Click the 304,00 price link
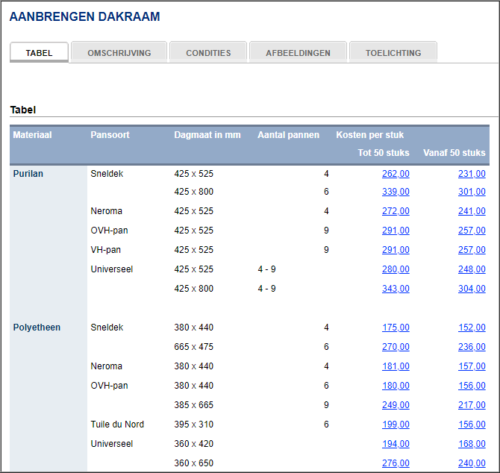Image resolution: width=500 pixels, height=473 pixels. [x=472, y=289]
